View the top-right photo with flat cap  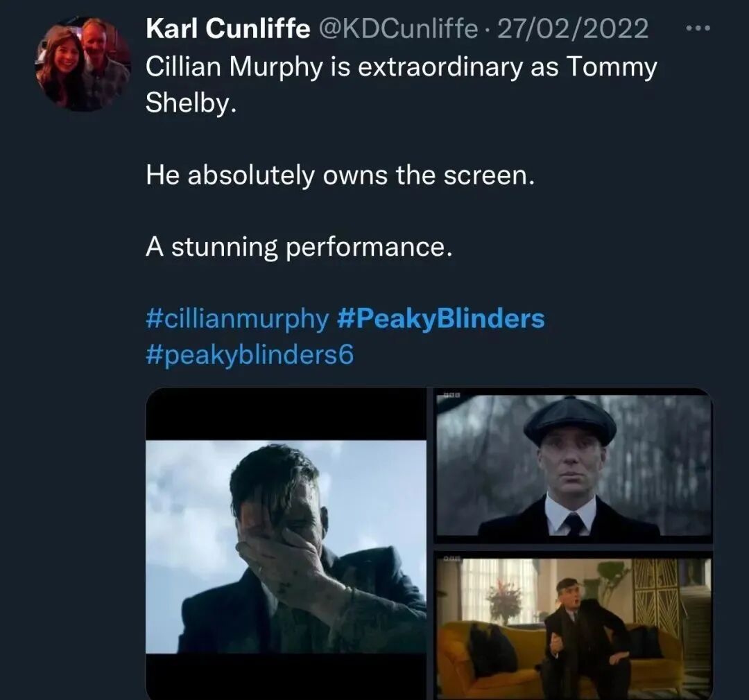click(573, 466)
